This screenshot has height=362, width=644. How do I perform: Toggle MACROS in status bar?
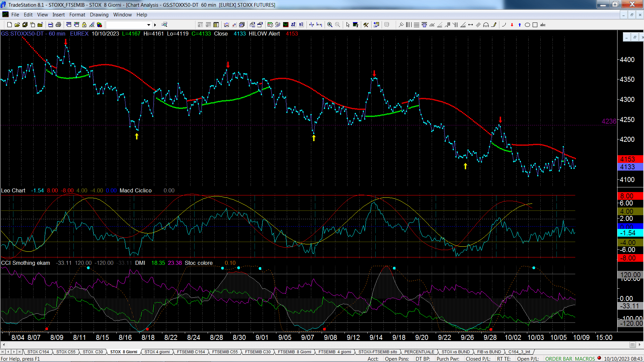[585, 359]
